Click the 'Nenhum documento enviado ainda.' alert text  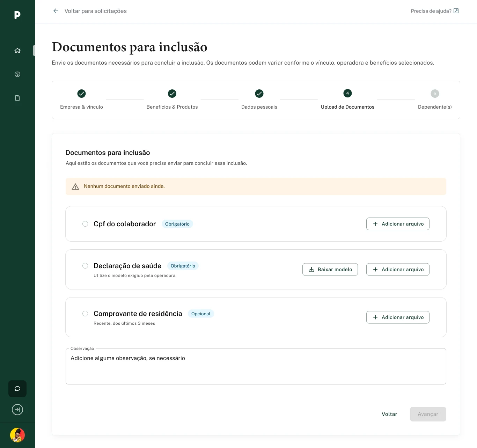click(x=124, y=186)
